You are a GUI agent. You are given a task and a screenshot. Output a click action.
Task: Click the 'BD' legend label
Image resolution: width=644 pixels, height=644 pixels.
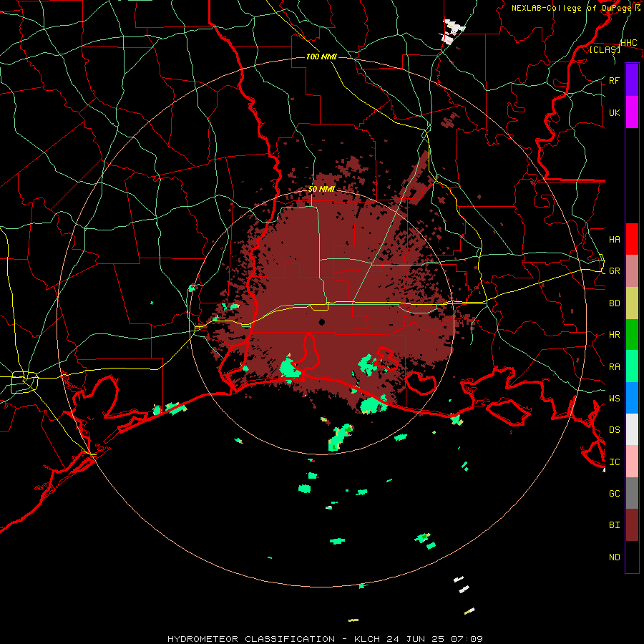point(614,303)
